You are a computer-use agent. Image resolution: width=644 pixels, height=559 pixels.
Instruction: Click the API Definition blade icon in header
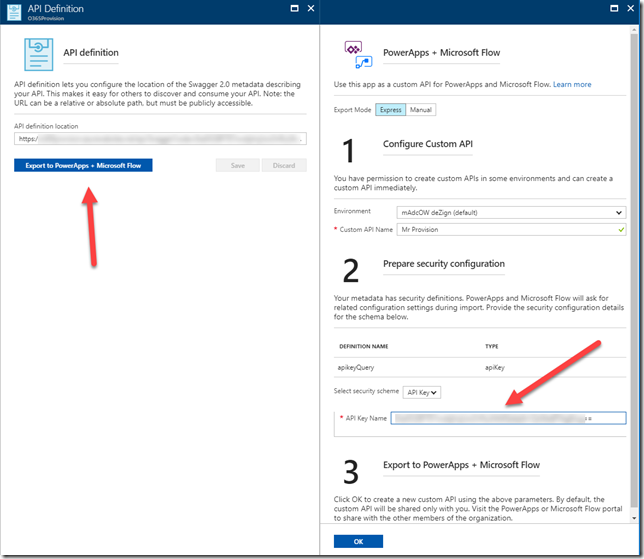[14, 12]
